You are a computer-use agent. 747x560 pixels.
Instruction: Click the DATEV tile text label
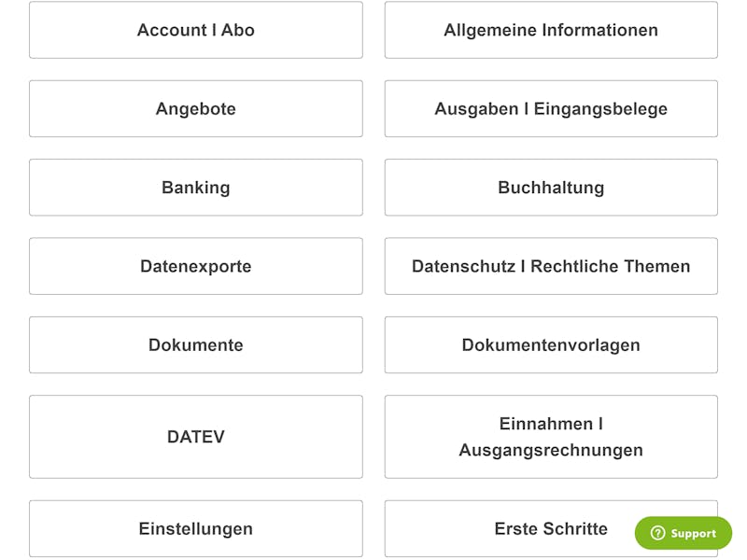coord(196,437)
